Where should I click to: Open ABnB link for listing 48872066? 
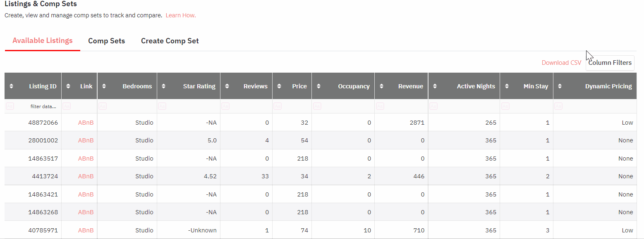tap(86, 123)
